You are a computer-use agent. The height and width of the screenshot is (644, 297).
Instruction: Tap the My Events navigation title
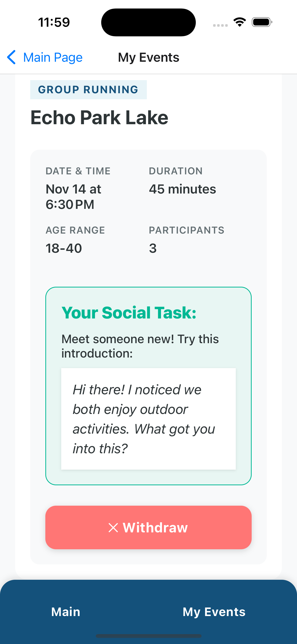coord(149,57)
